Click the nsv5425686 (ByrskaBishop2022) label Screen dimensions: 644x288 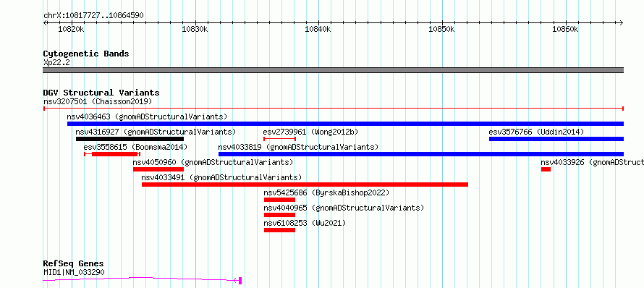tap(326, 192)
